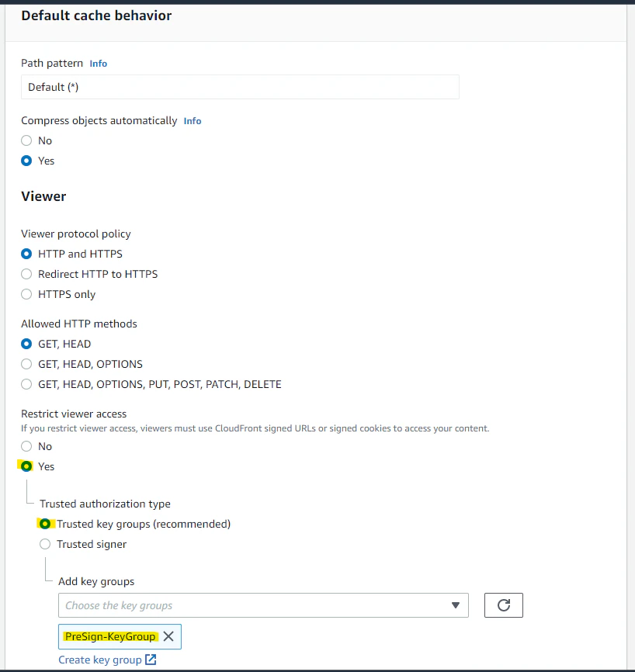Open Info link for Compress objects automatically
635x672 pixels.
(192, 121)
